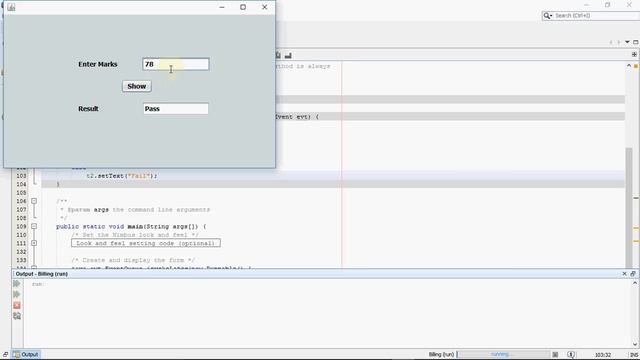The height and width of the screenshot is (360, 640).
Task: Expand the Look and feel code fold
Action: 34,243
